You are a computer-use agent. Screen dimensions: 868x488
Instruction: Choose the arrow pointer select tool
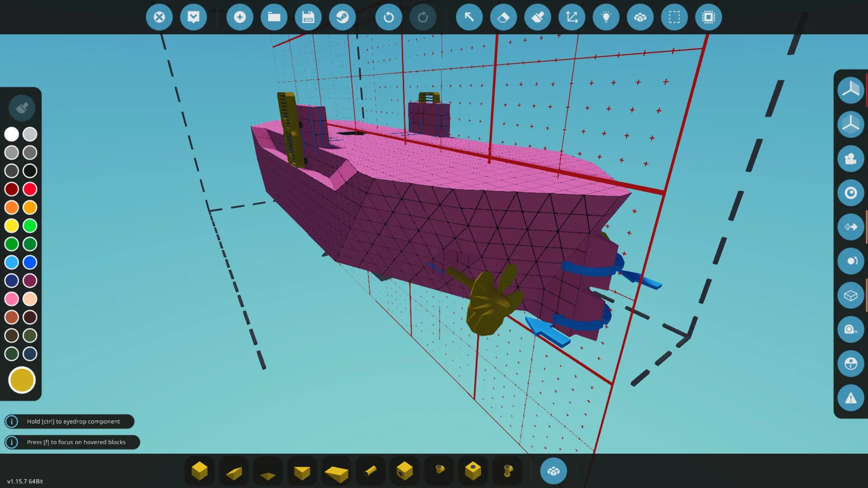(469, 17)
